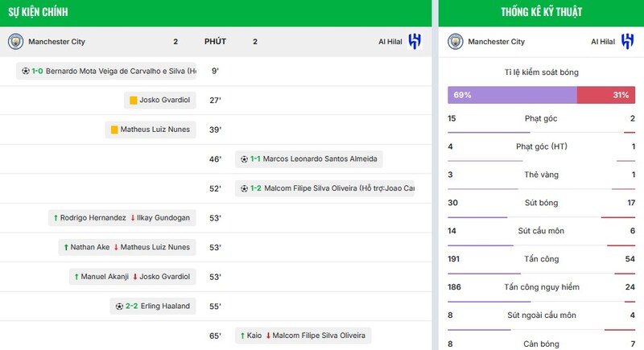
Task: Select the 1-2 Malcom Filipe Silva Oliveira event
Action: coord(324,188)
